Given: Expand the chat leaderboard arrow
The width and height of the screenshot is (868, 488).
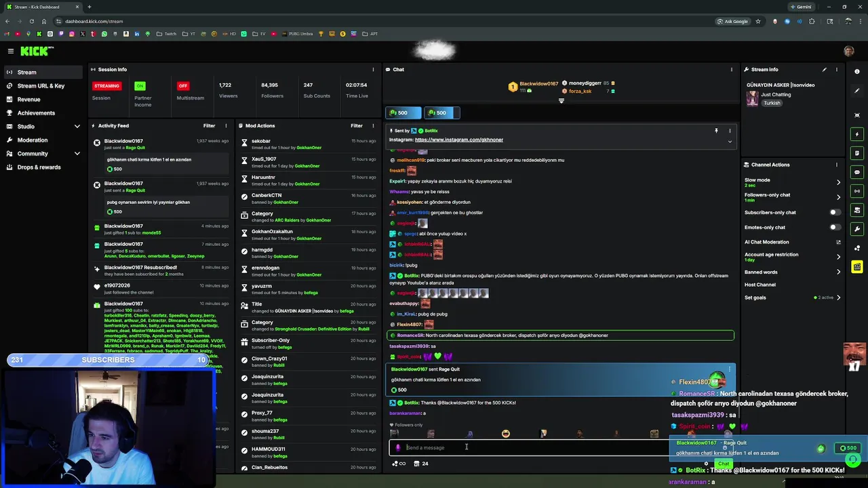Looking at the screenshot, I should coord(561,101).
